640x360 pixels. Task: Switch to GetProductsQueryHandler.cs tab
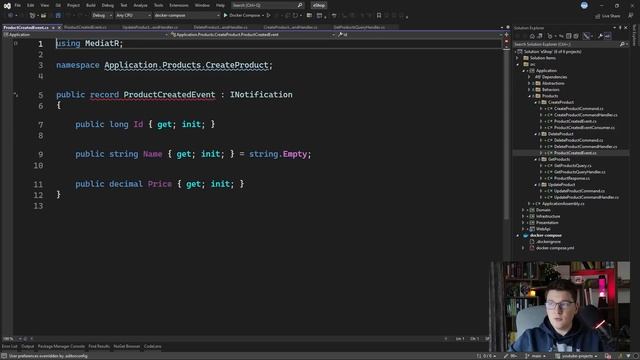click(x=359, y=27)
